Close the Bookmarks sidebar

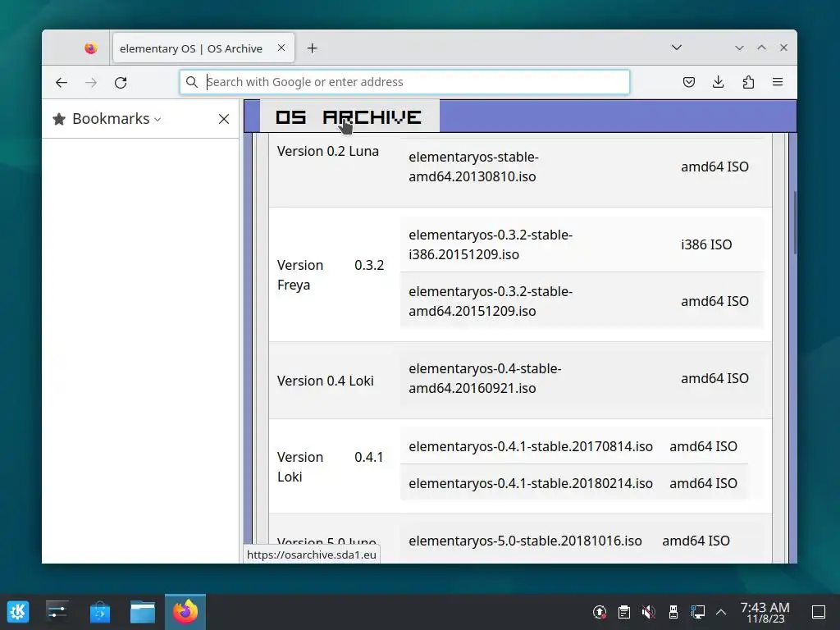tap(224, 119)
